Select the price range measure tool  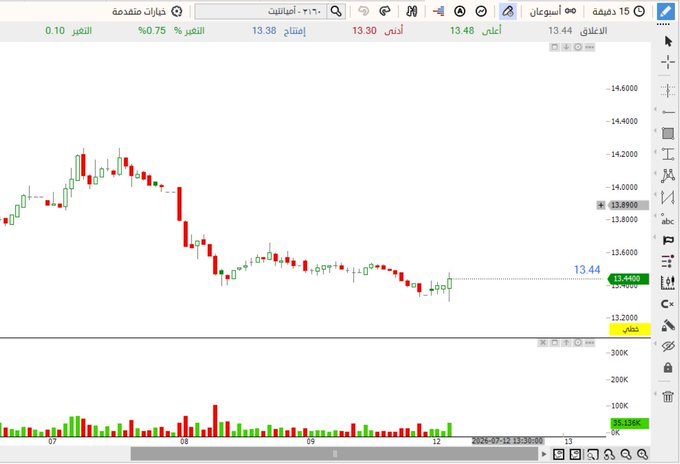[668, 154]
